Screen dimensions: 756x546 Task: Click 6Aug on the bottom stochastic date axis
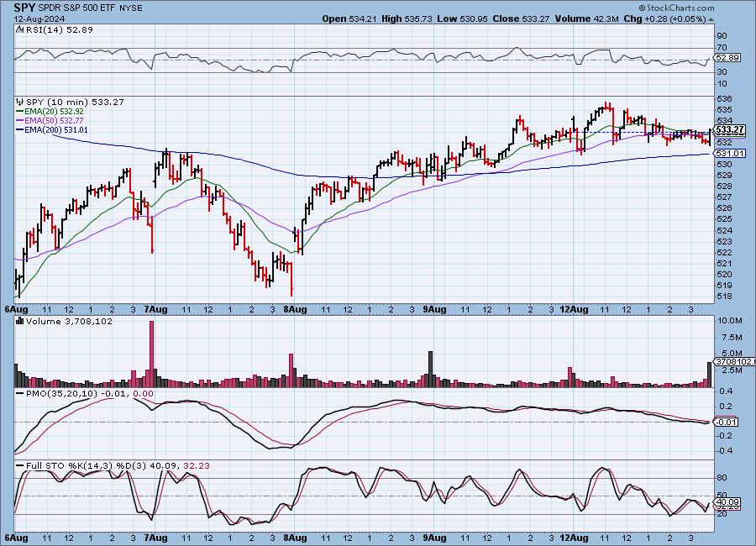[17, 538]
